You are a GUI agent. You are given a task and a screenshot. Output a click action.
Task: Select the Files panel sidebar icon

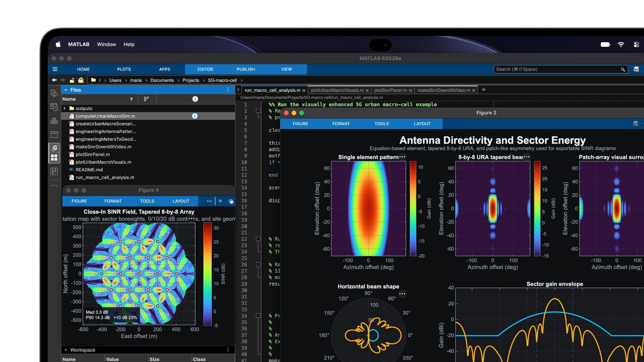point(54,148)
